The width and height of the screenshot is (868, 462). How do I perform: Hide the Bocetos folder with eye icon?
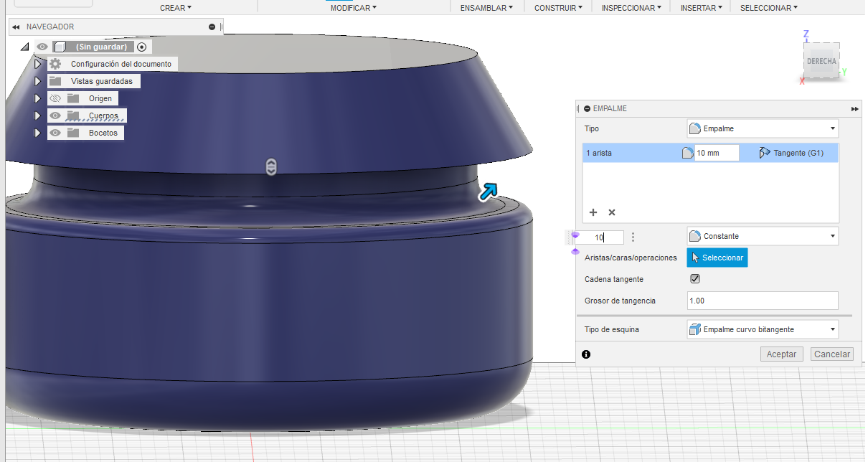[55, 133]
